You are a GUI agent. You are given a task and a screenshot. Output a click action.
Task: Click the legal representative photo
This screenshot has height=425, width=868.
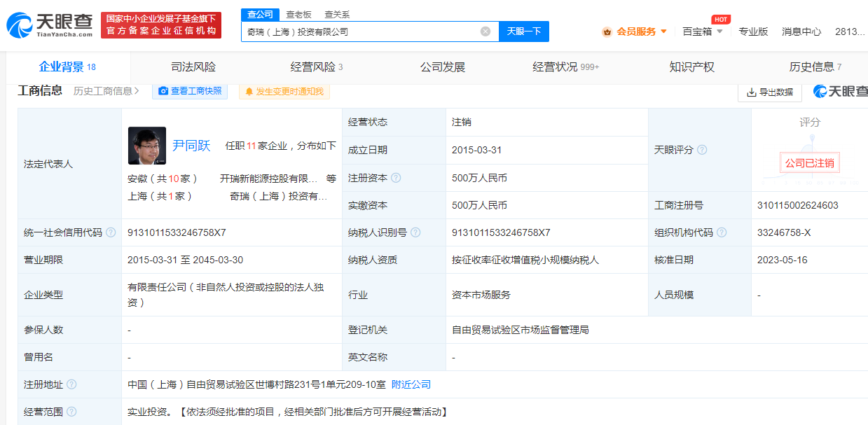tap(147, 146)
